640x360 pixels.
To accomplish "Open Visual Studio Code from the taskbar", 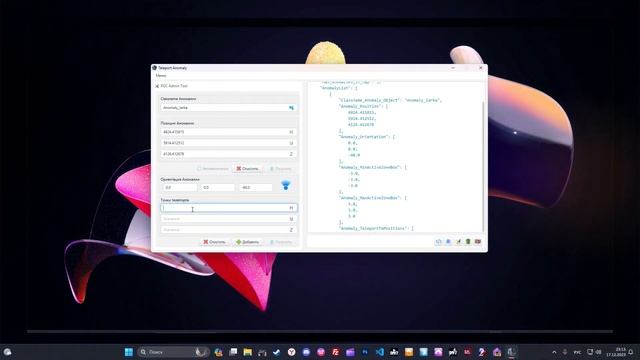I will 380,352.
